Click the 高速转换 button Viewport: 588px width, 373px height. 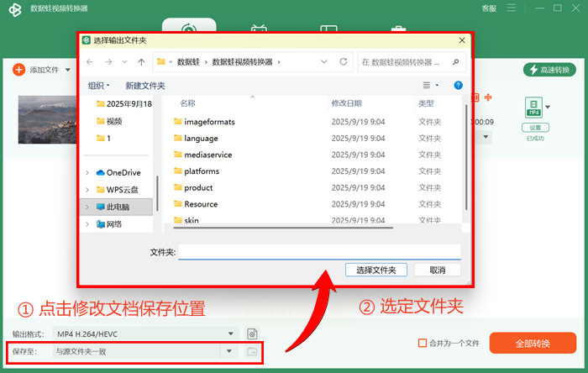point(549,70)
